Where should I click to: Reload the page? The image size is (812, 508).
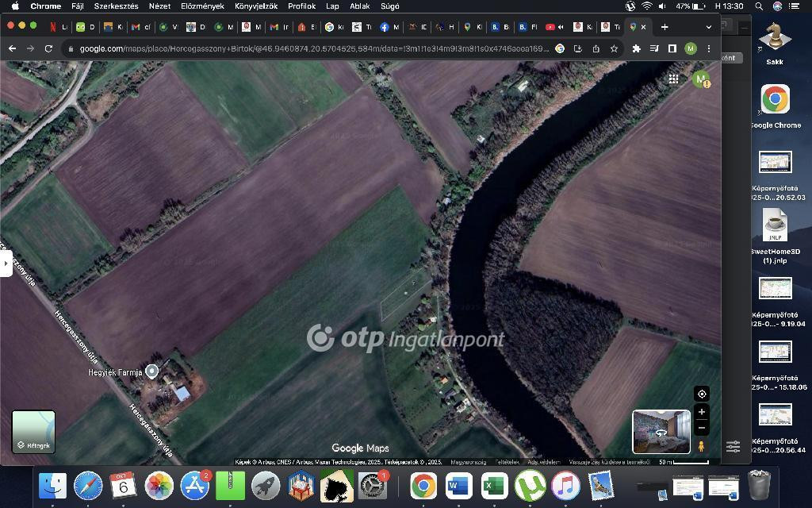click(48, 48)
